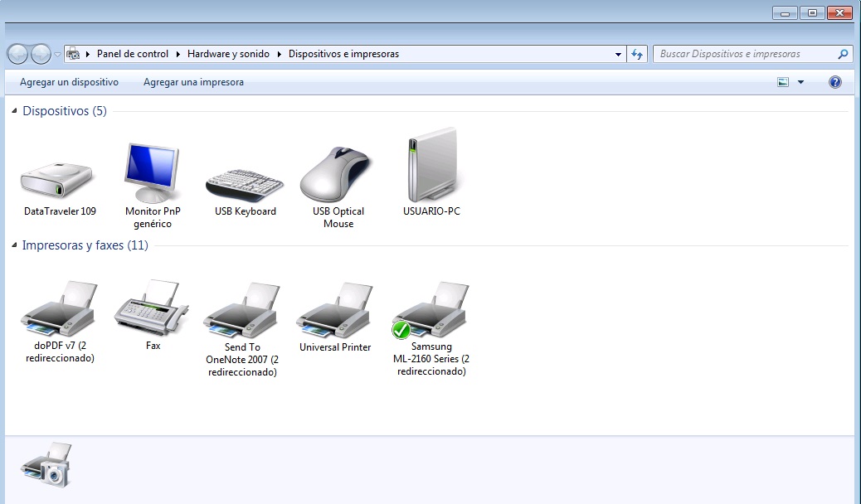The height and width of the screenshot is (504, 861).
Task: Select the USB Keyboard device icon
Action: (245, 185)
